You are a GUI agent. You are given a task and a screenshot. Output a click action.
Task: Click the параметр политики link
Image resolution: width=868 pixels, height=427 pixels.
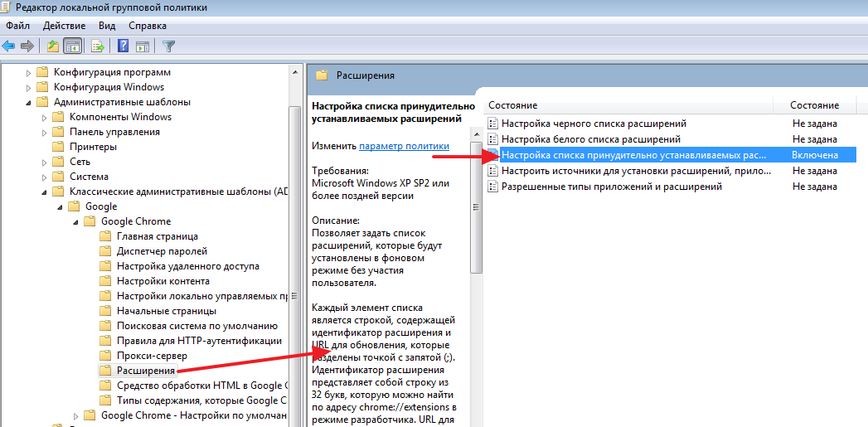pyautogui.click(x=404, y=146)
